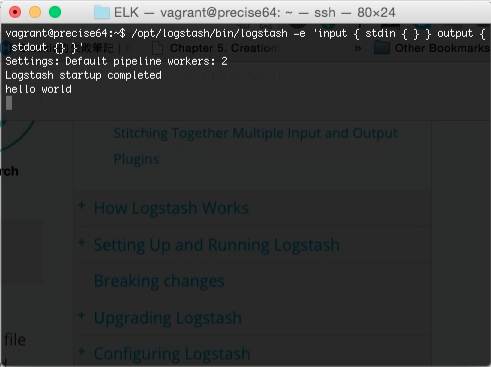
Task: Expand Setting Up and Running Logstash plus
Action: pyautogui.click(x=81, y=242)
